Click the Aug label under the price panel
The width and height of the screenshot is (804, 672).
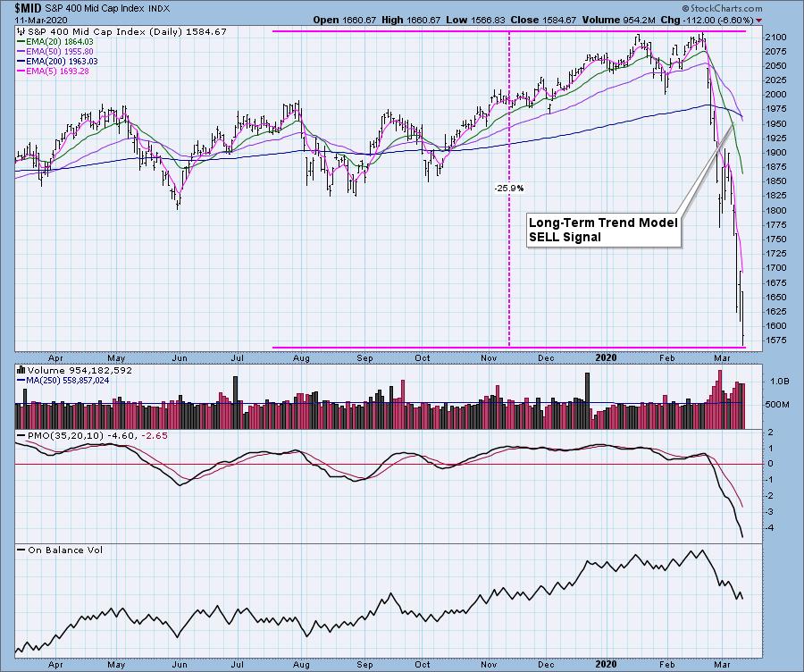coord(302,358)
